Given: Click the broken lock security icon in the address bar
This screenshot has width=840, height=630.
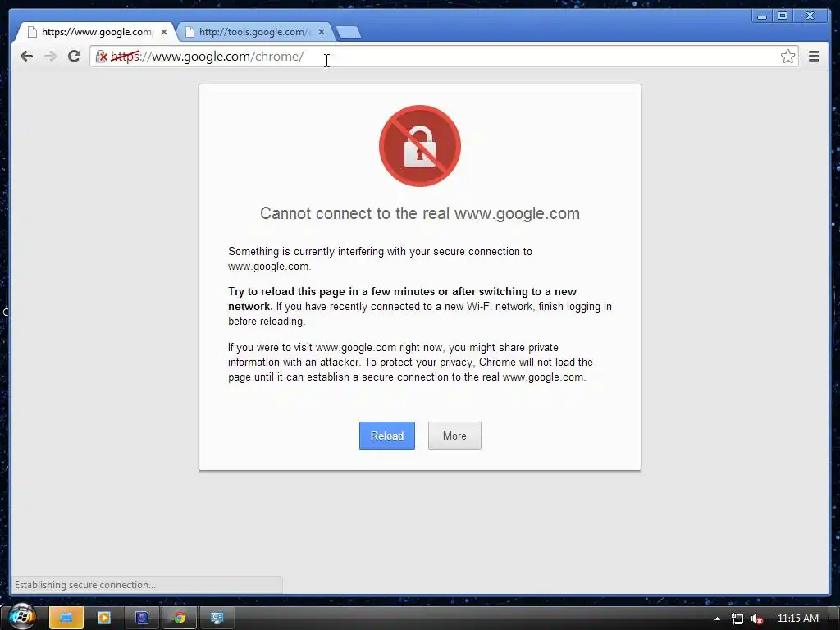Looking at the screenshot, I should click(x=101, y=57).
